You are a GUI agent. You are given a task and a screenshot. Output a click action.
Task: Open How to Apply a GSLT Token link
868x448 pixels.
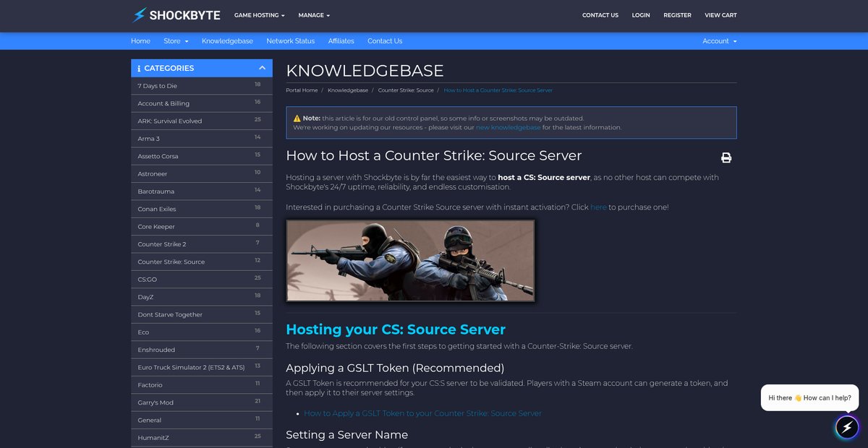click(x=422, y=413)
